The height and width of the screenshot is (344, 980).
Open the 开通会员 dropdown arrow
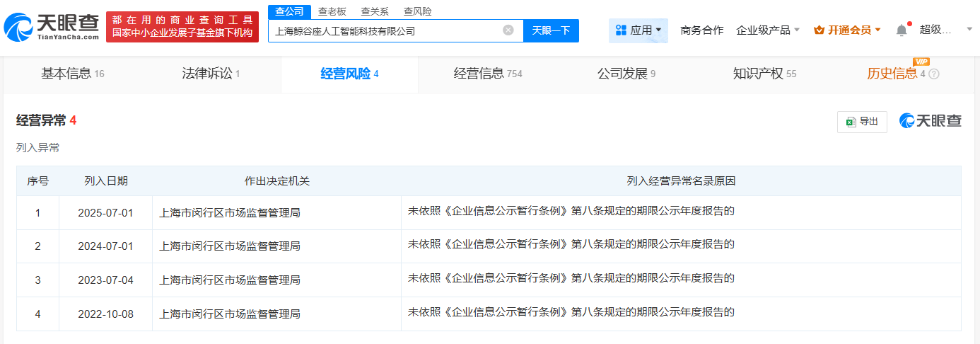pos(878,30)
